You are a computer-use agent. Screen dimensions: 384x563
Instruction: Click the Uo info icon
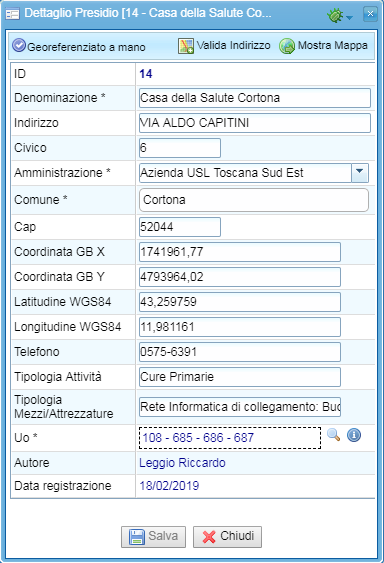coord(354,435)
